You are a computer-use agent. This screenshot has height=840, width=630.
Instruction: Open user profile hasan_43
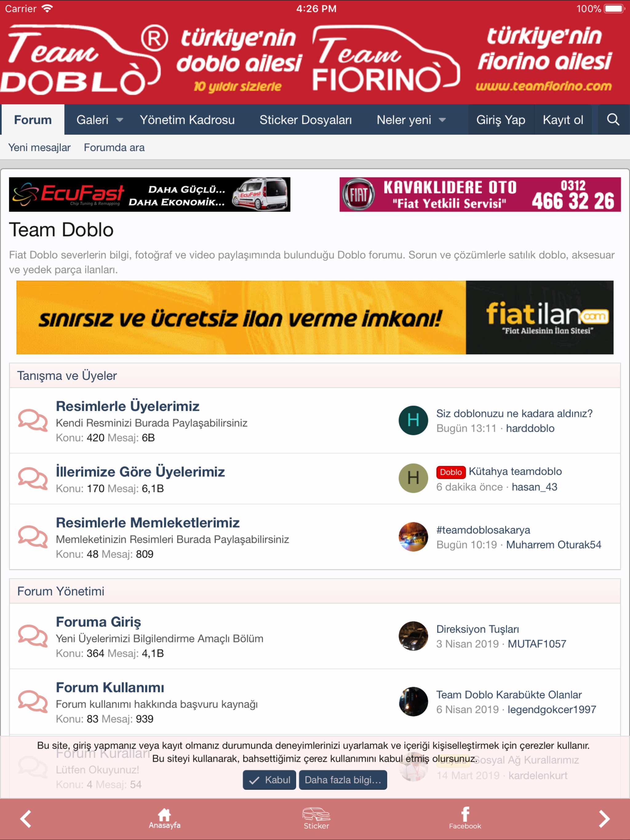(x=535, y=487)
